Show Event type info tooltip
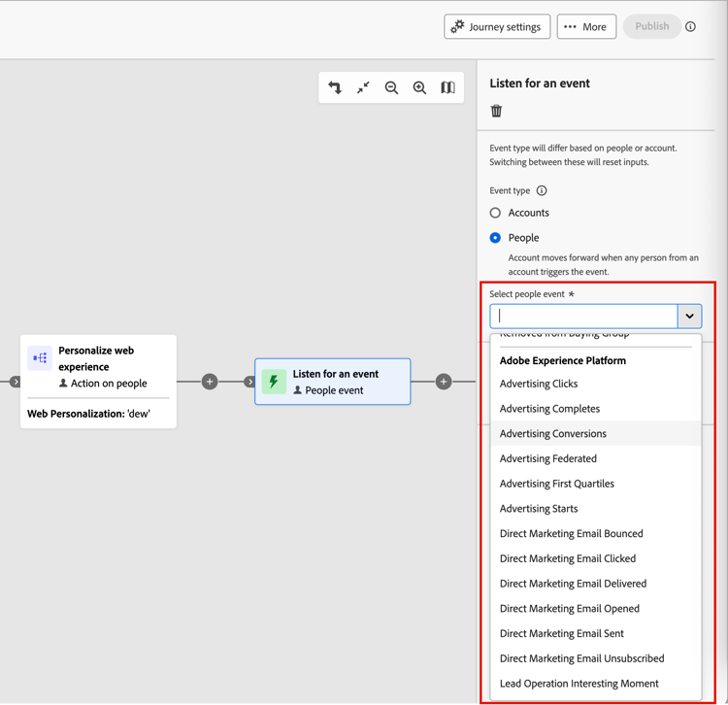Image resolution: width=728 pixels, height=705 pixels. pyautogui.click(x=542, y=190)
